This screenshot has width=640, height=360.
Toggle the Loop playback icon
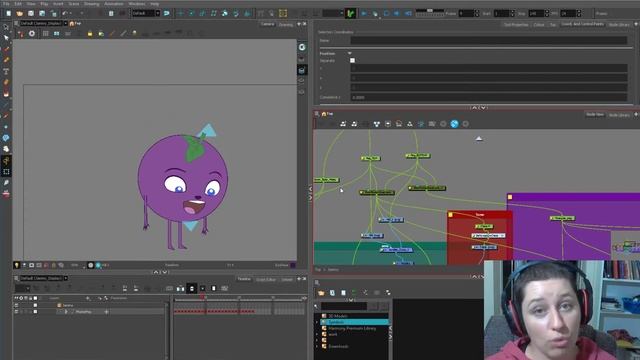pyautogui.click(x=386, y=13)
